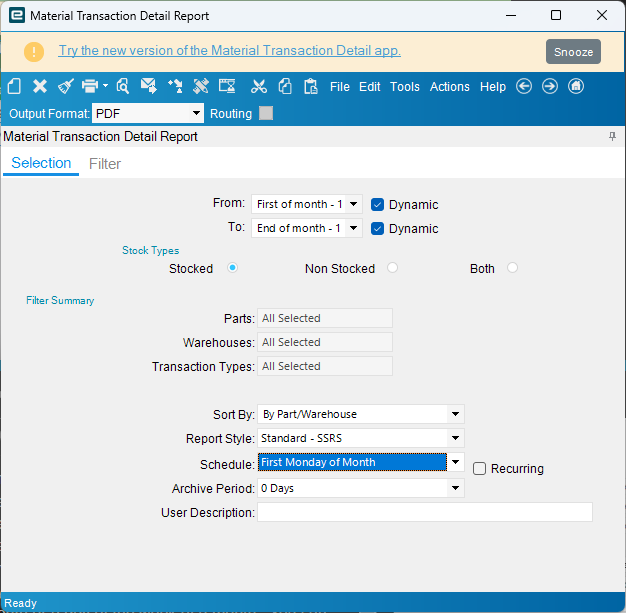Click the Print toolbar icon
Viewport: 626px width, 613px height.
tap(90, 86)
